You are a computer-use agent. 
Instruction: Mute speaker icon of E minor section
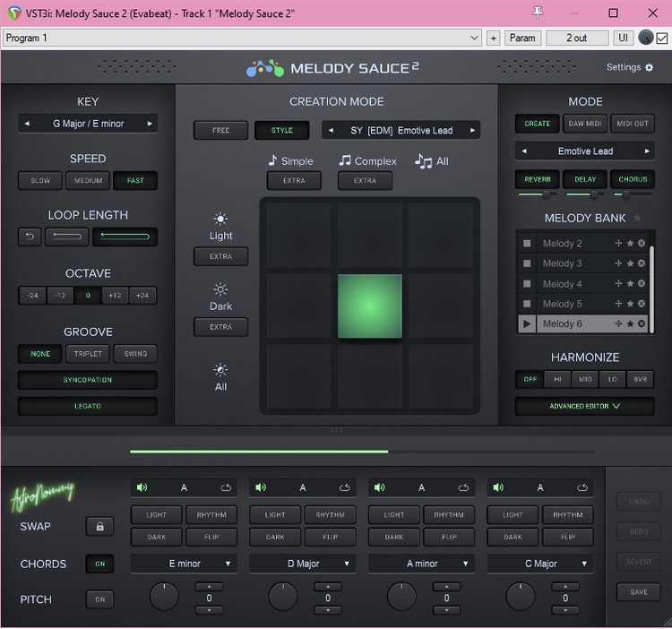click(x=142, y=487)
